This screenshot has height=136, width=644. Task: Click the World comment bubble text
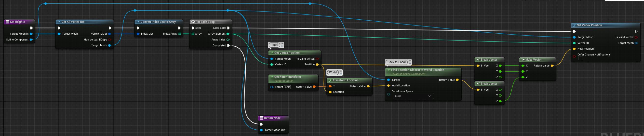pos(333,72)
